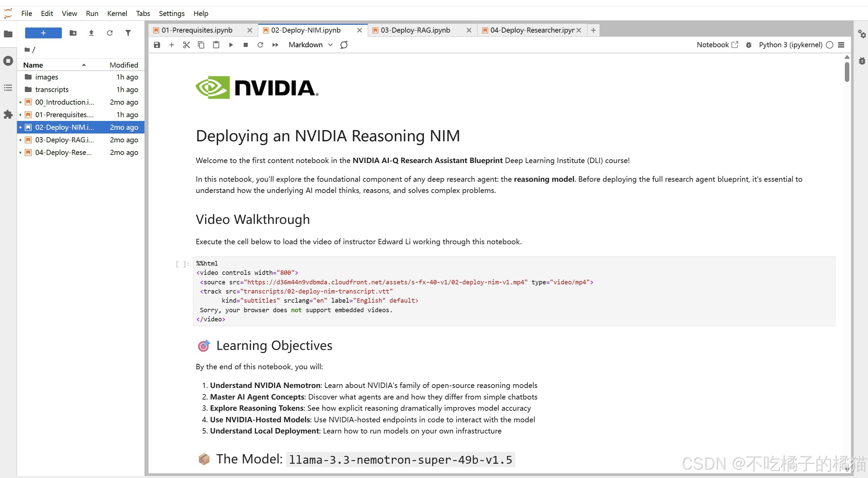Image resolution: width=868 pixels, height=478 pixels.
Task: Toggle the notebook debugger bug icon
Action: coord(748,45)
